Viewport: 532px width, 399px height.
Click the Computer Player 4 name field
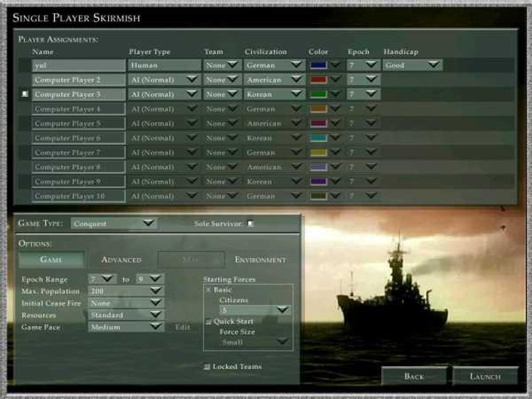[79, 109]
